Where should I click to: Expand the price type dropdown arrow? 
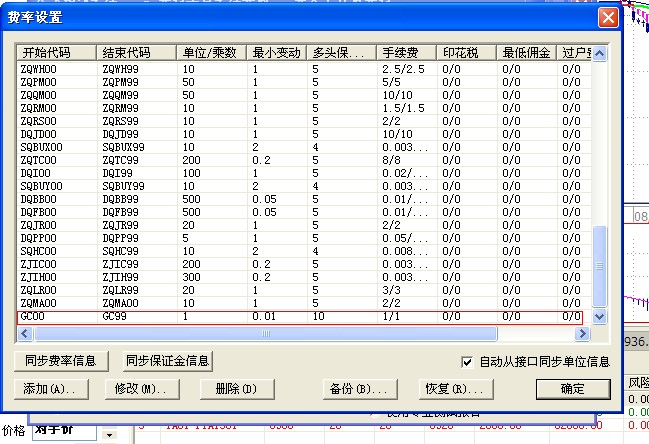point(109,435)
